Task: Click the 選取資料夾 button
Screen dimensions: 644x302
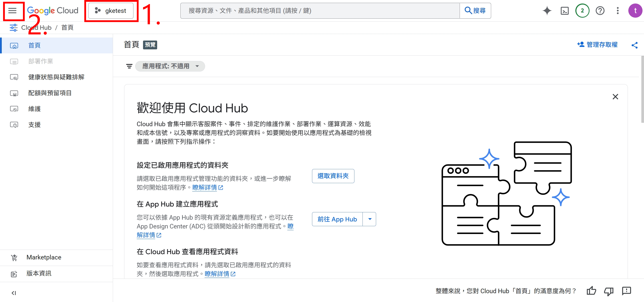Action: coord(333,176)
